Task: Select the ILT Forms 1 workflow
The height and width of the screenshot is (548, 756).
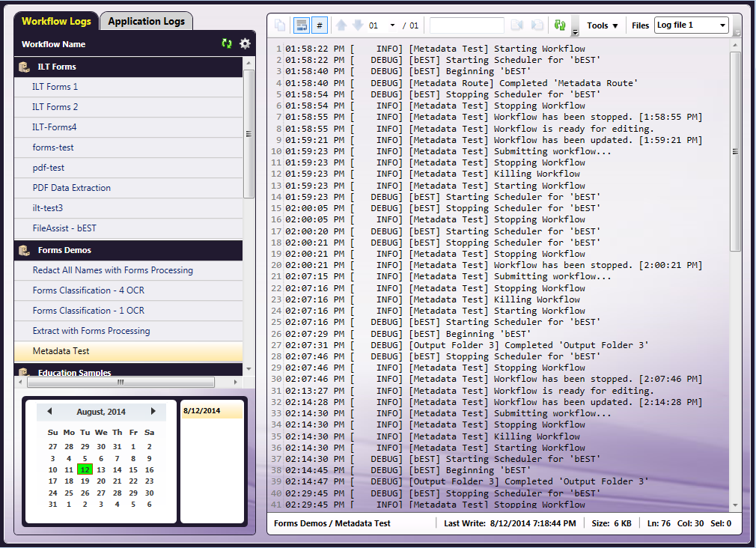Action: point(128,87)
